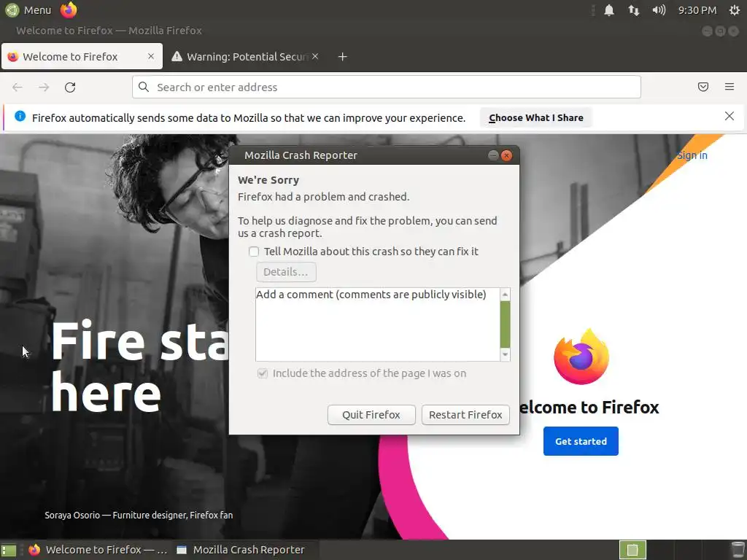Click Choose What I Share button

click(x=536, y=117)
